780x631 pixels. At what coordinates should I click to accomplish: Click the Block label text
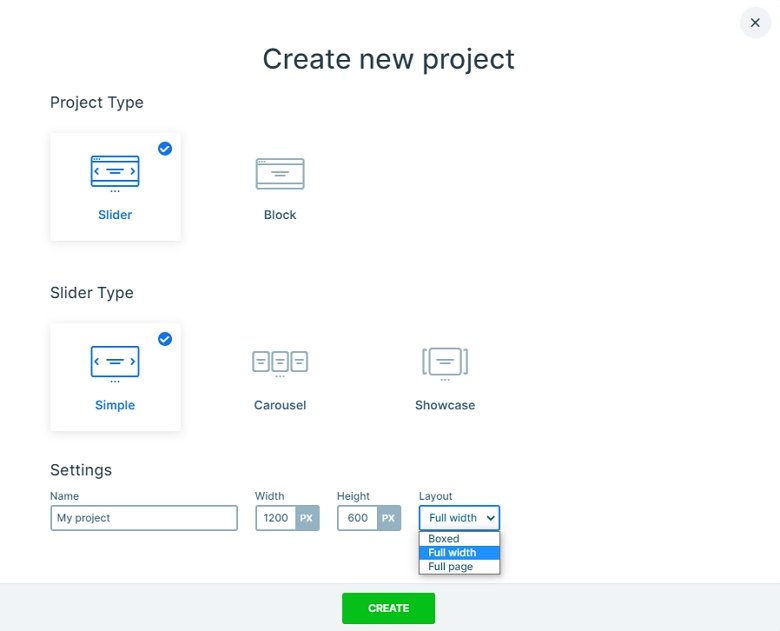point(280,214)
